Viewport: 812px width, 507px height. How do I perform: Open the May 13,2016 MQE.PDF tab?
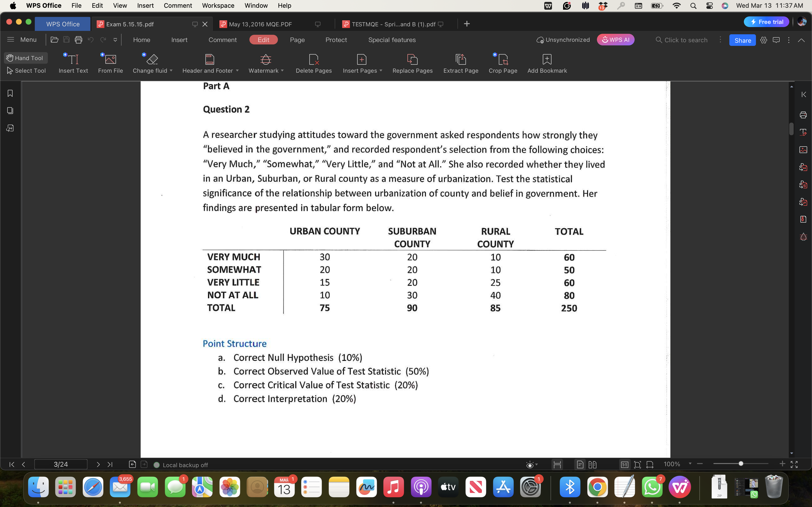tap(260, 24)
